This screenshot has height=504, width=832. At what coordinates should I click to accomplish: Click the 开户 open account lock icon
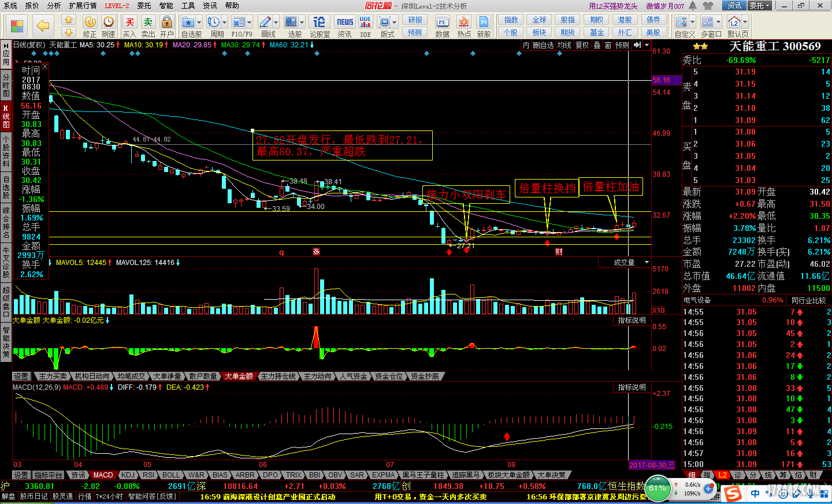(167, 26)
